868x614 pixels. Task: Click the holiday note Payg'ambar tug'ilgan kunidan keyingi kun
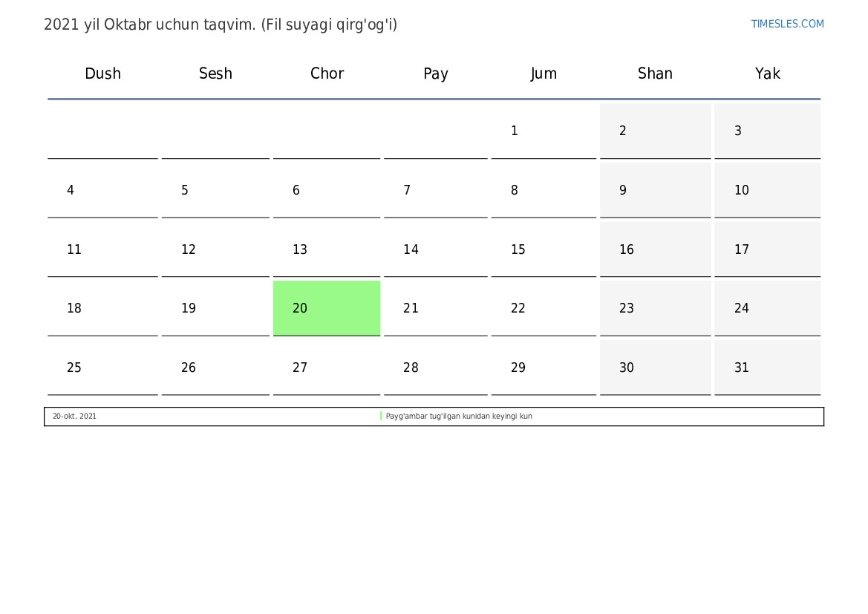(459, 417)
